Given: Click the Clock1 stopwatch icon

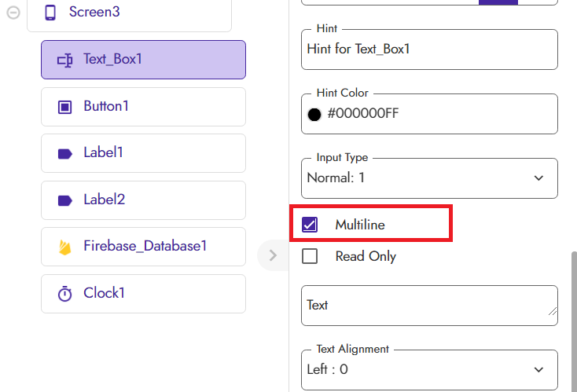Looking at the screenshot, I should (x=64, y=294).
